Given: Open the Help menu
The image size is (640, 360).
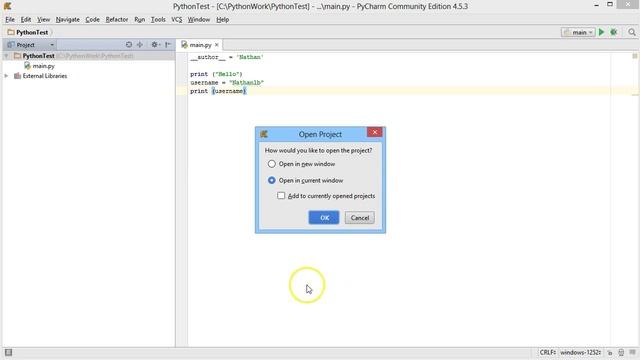Looking at the screenshot, I should coord(222,20).
